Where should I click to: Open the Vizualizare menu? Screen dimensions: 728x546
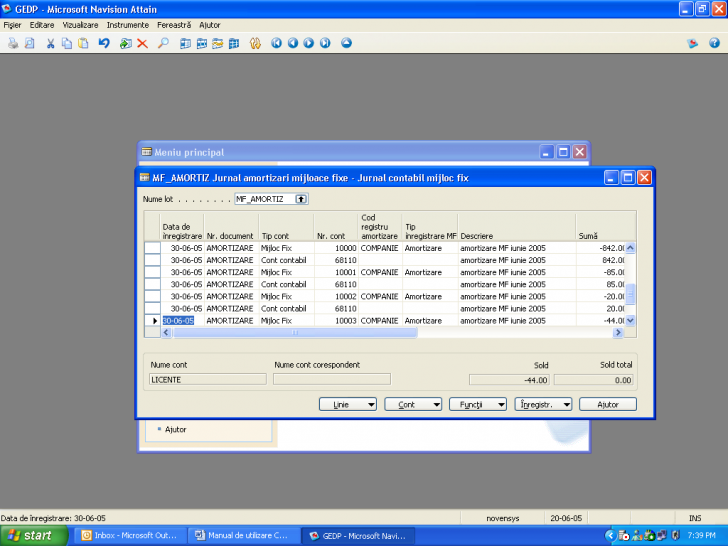tap(80, 25)
